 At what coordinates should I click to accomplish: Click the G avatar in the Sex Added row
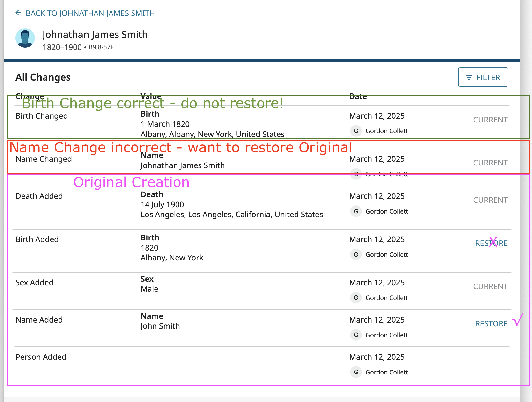(x=356, y=298)
